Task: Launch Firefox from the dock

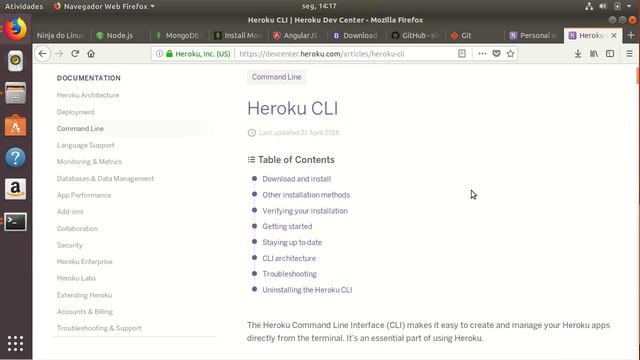Action: pyautogui.click(x=16, y=29)
